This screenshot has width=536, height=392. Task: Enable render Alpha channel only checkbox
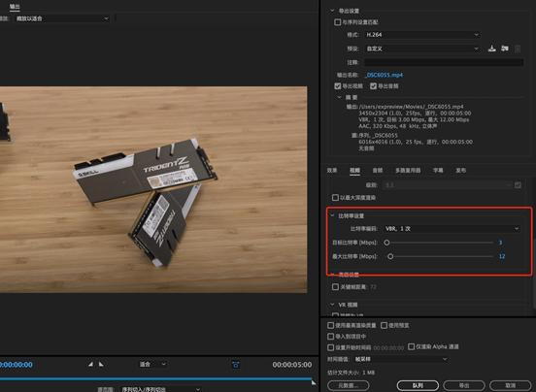click(412, 346)
